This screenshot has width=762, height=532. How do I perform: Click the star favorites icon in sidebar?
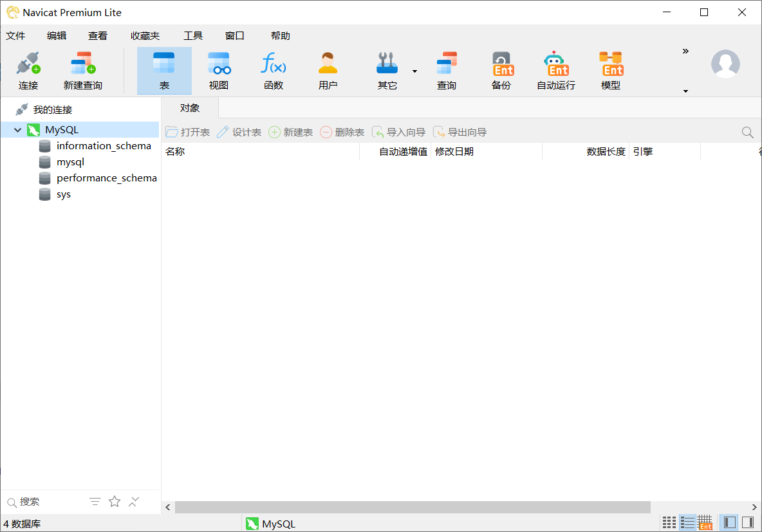115,501
